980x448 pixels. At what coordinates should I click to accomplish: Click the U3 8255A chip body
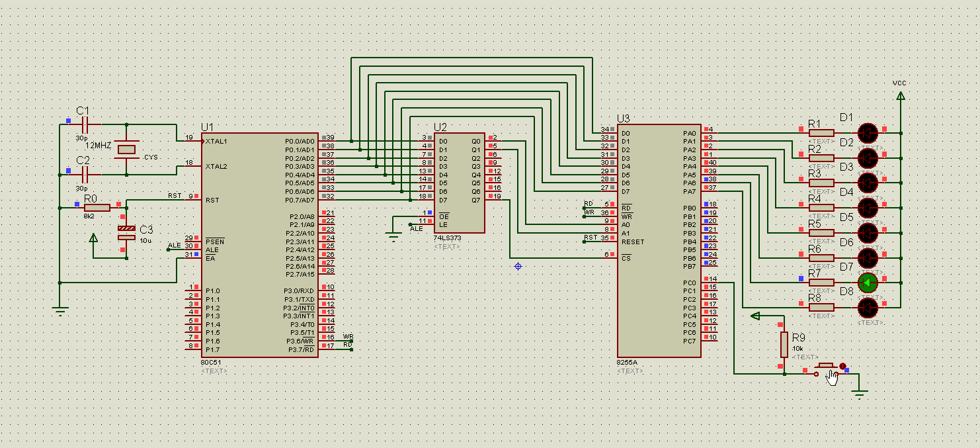pyautogui.click(x=659, y=241)
